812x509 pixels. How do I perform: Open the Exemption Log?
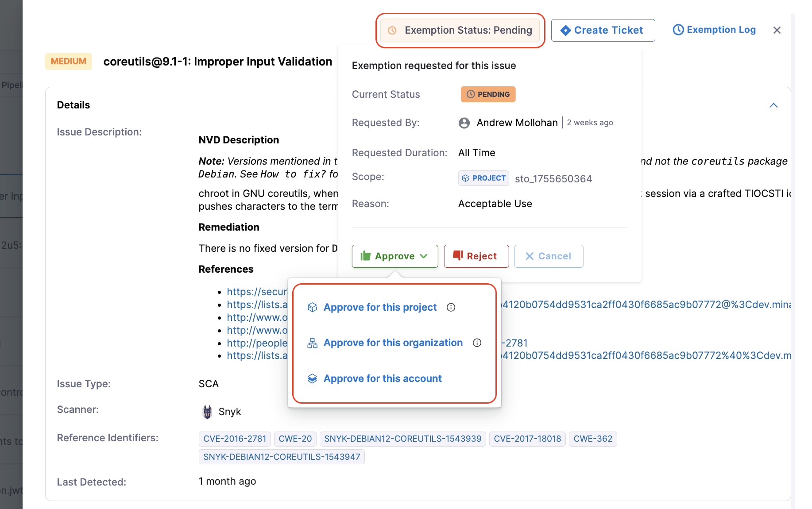click(714, 30)
